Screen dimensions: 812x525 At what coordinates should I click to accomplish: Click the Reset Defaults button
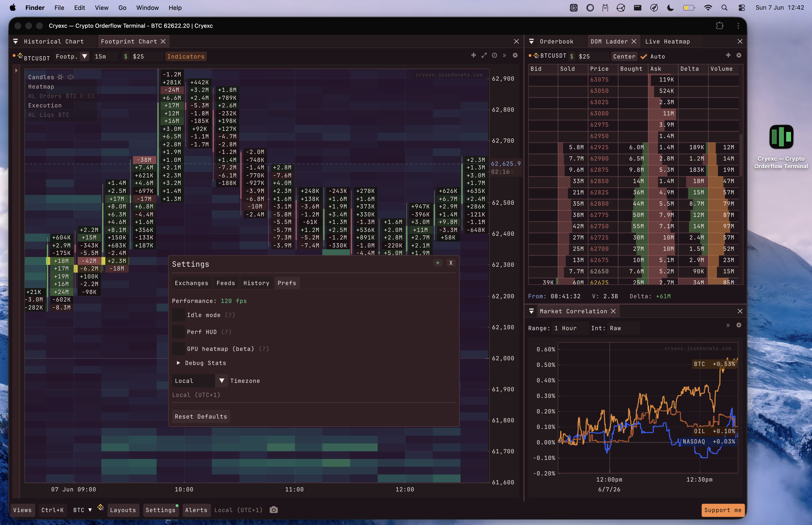click(x=201, y=417)
